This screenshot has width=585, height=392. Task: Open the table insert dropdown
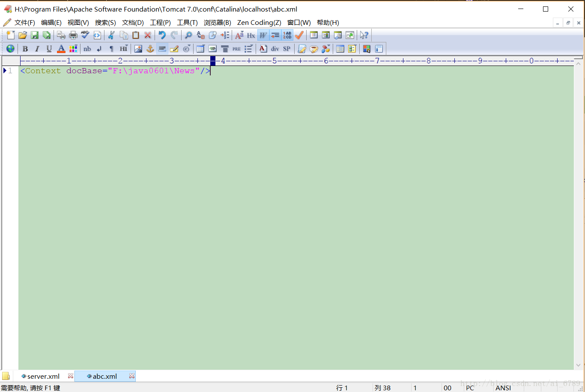pyautogui.click(x=200, y=48)
